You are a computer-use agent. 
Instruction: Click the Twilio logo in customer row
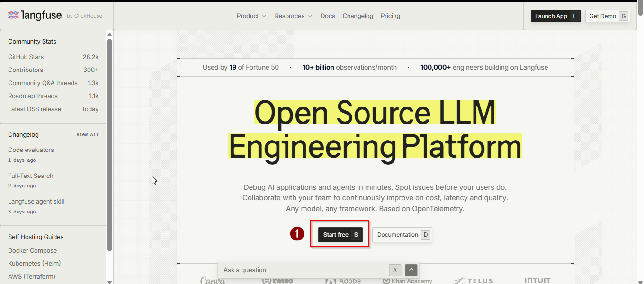click(x=277, y=281)
